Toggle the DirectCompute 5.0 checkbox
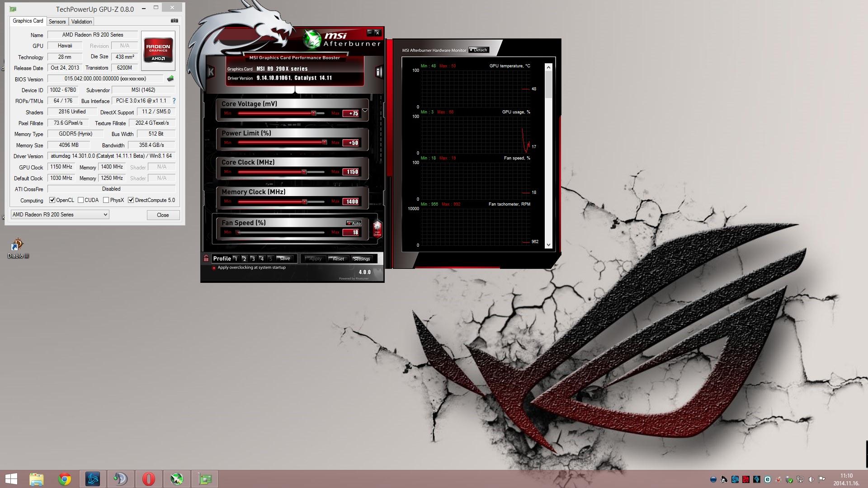The width and height of the screenshot is (868, 488). click(131, 200)
